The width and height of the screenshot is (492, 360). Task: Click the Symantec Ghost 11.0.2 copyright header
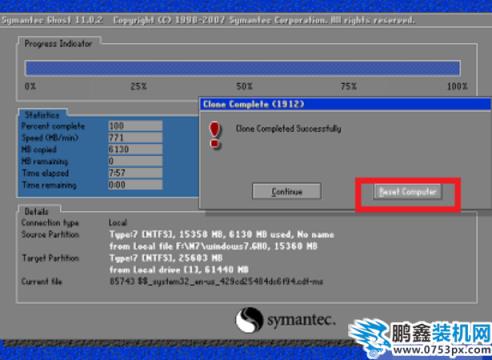pyautogui.click(x=208, y=20)
